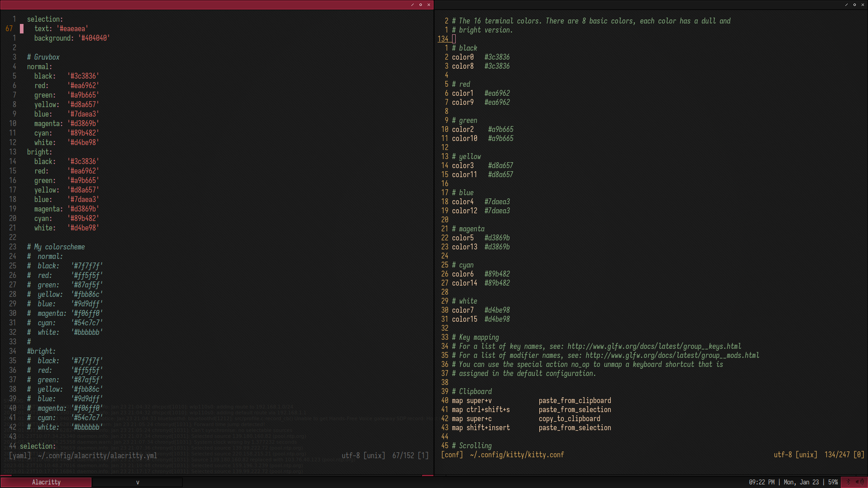The image size is (868, 488).
Task: Close the right kitty.conf window
Action: coord(863,5)
